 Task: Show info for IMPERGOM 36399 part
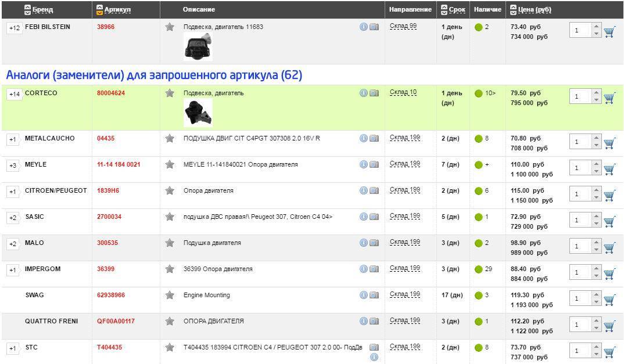(x=364, y=269)
